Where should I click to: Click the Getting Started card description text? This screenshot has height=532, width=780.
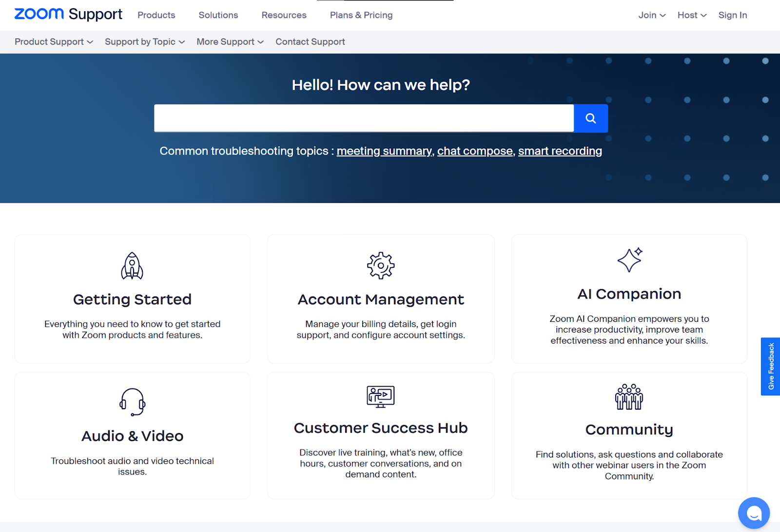(132, 330)
